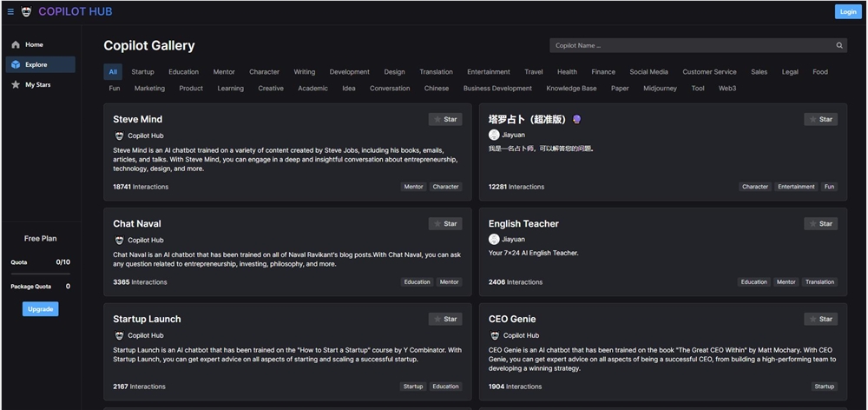This screenshot has height=410, width=868.
Task: Select the Development category
Action: tap(349, 72)
